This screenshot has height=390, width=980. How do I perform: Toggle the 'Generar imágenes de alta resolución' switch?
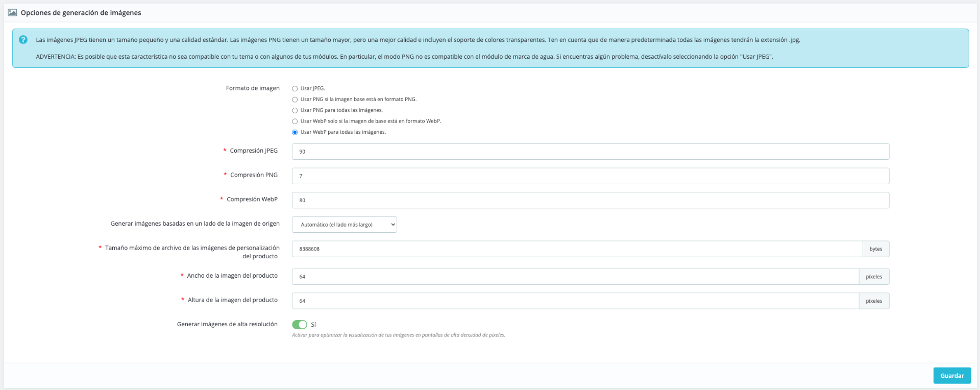[300, 325]
